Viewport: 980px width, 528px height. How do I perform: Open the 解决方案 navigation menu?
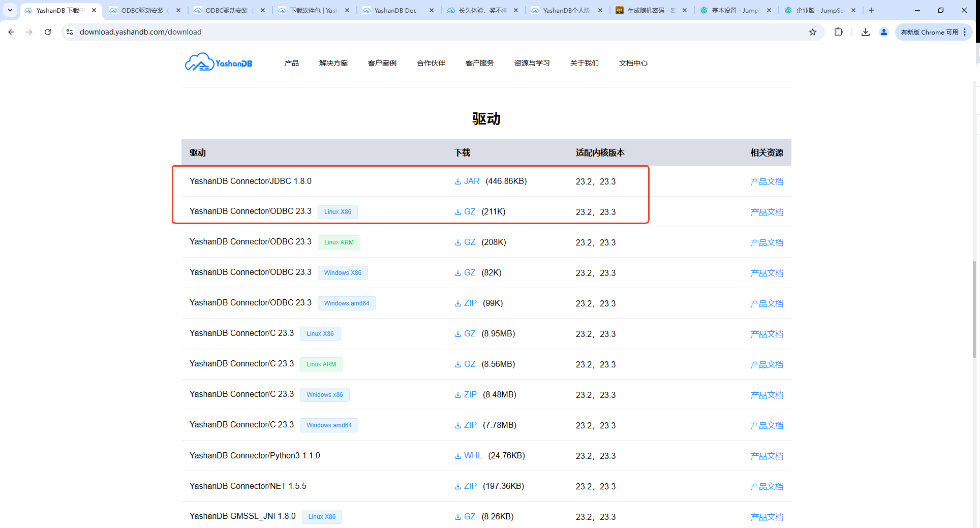pyautogui.click(x=333, y=63)
